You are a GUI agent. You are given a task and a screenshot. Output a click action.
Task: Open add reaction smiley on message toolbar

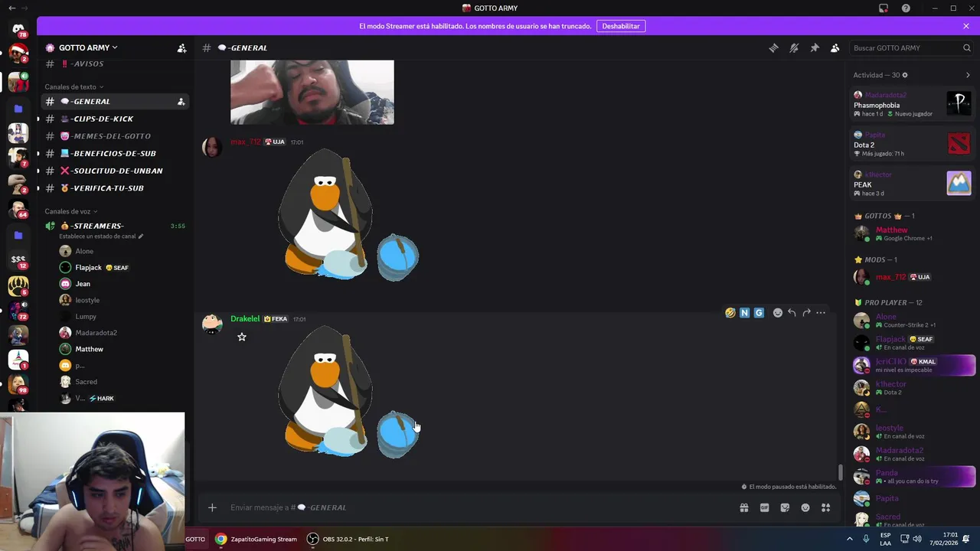pyautogui.click(x=778, y=312)
